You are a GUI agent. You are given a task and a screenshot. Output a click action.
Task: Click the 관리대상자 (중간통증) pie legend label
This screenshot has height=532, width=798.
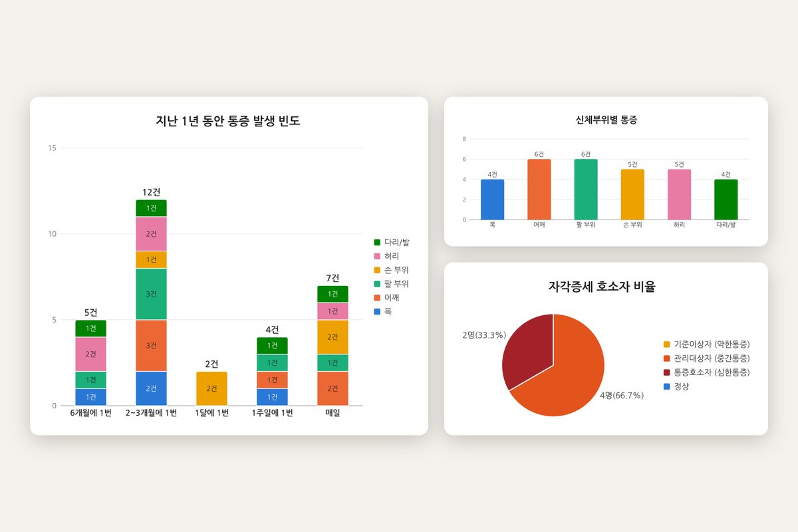tap(712, 358)
